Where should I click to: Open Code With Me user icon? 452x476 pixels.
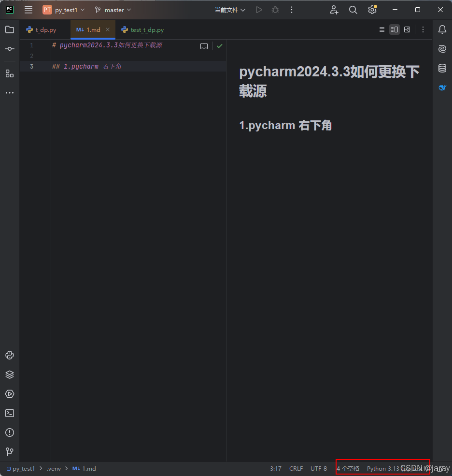334,10
